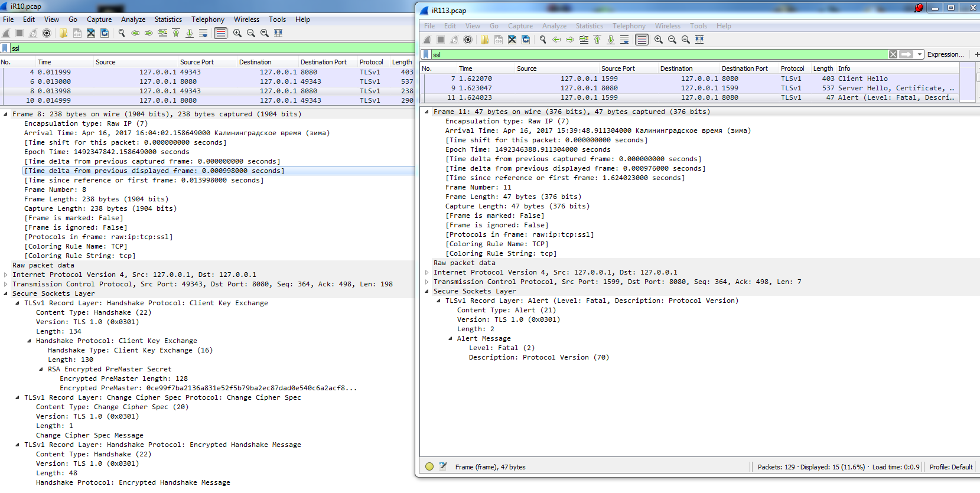Toggle colorize packet list in iR113.pcap

point(642,40)
